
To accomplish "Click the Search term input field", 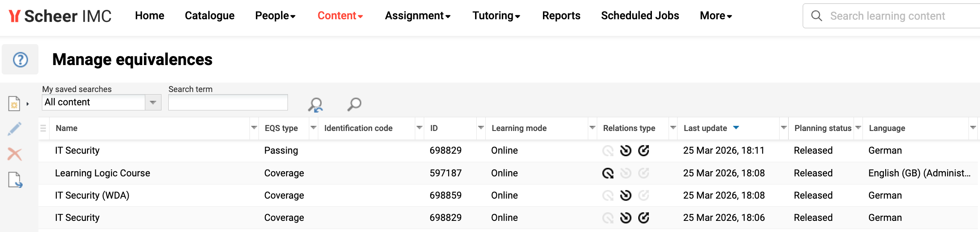I will [228, 102].
